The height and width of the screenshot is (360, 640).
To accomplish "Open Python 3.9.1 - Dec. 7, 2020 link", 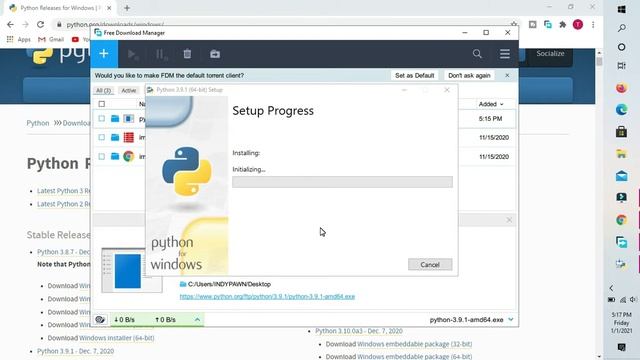I will (x=76, y=351).
